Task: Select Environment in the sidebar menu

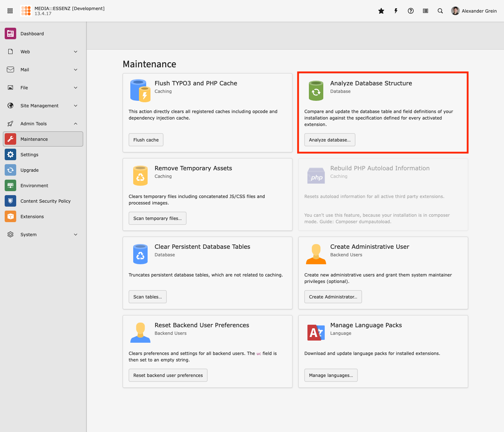Action: tap(34, 185)
